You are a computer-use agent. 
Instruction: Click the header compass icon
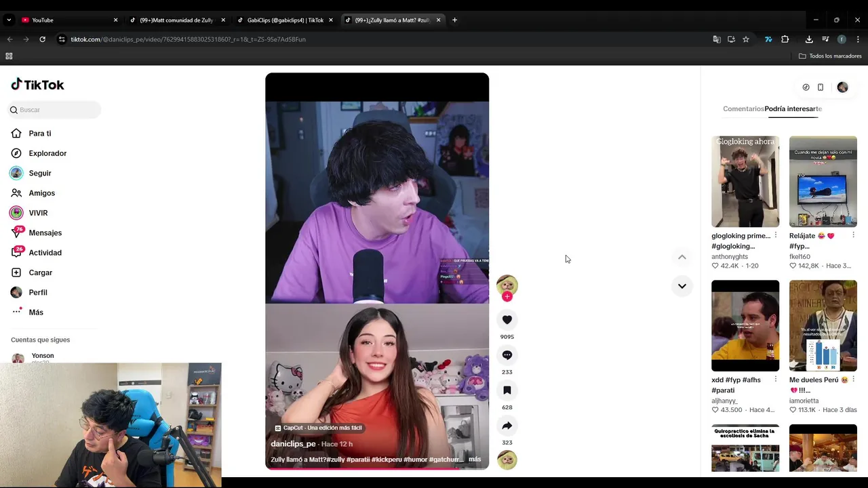[806, 87]
